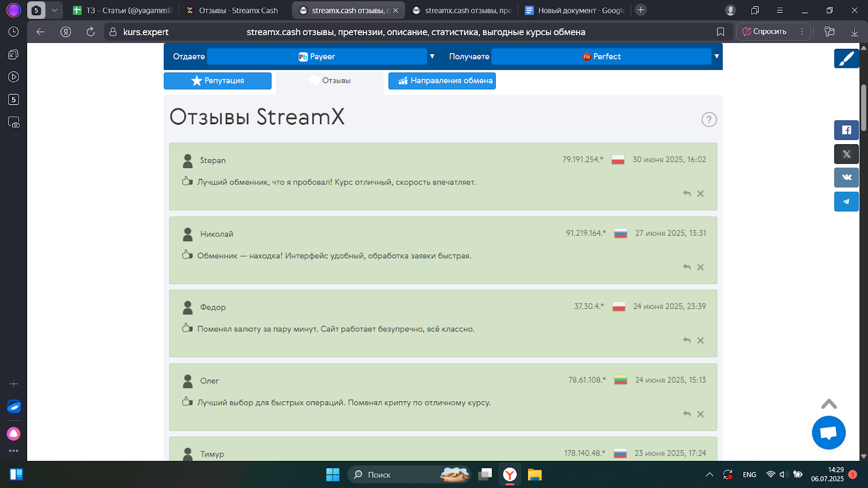Remove Федор's review with X icon
The width and height of the screenshot is (868, 488).
(x=700, y=341)
